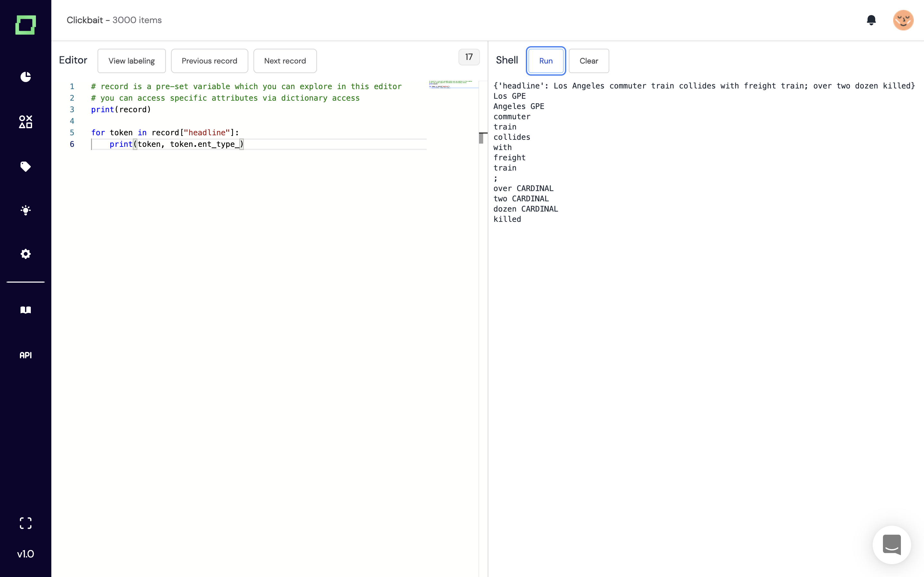Click the editor code minimap
Viewport: 924px width, 577px height.
coord(453,84)
